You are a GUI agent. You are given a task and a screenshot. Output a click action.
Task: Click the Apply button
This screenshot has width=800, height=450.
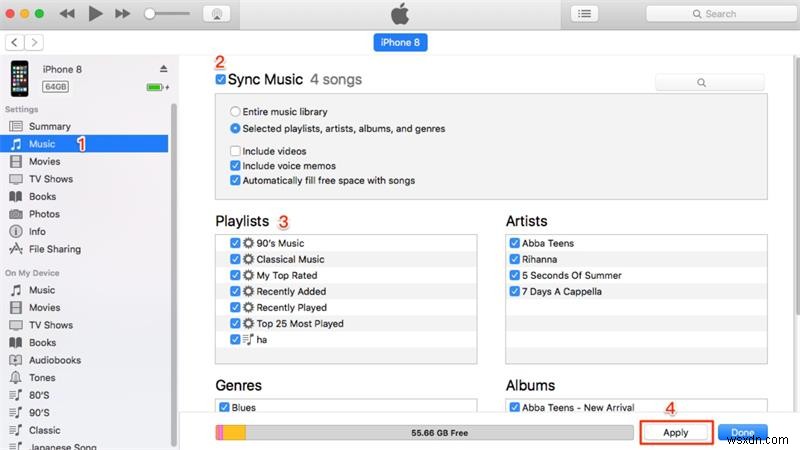[x=676, y=432]
